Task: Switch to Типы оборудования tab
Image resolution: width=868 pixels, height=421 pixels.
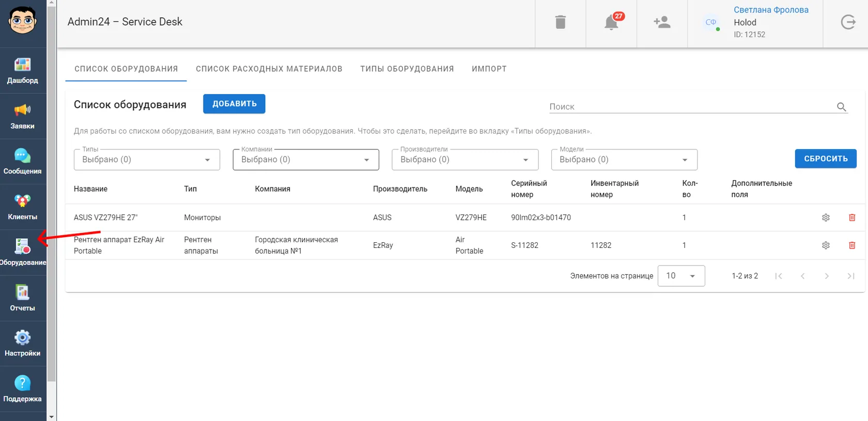Action: coord(407,69)
